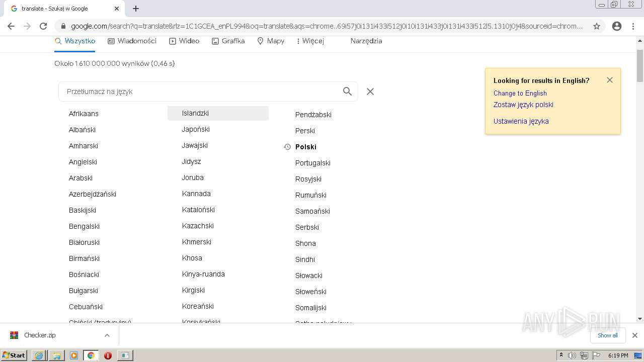Dismiss the Looking for results in English popup
This screenshot has width=644, height=362.
click(x=610, y=80)
